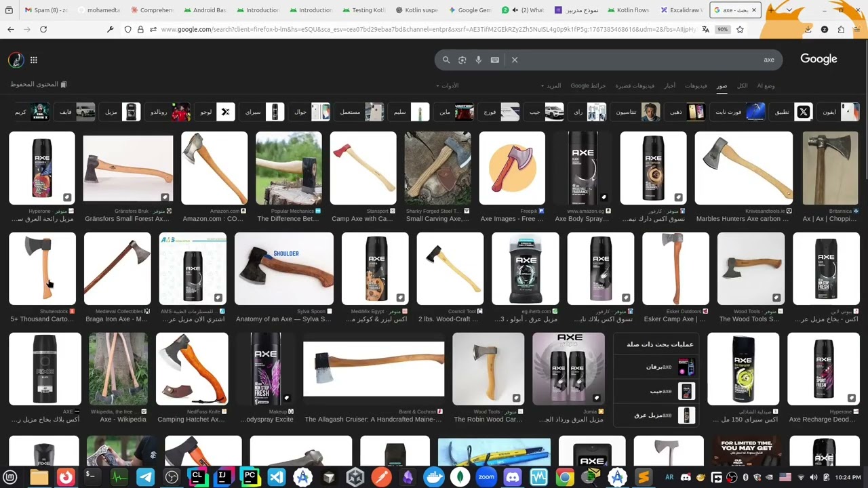Switch to the Kotlin flows tab
Image resolution: width=868 pixels, height=488 pixels.
(x=629, y=10)
